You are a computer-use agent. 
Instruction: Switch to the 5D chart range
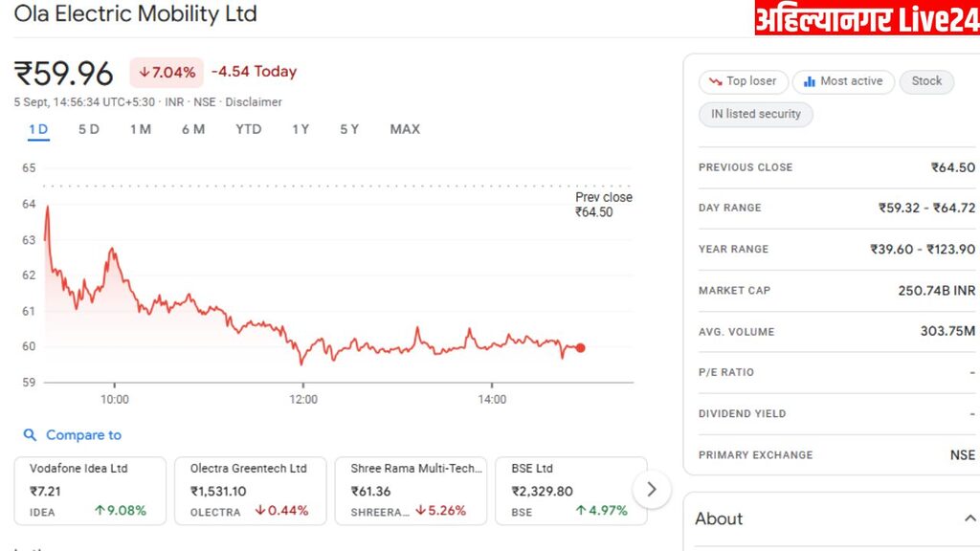point(89,129)
